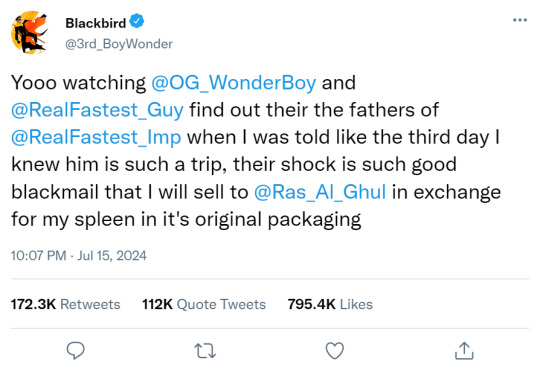Follow the @RealFastest_Guy mention link

tap(97, 110)
